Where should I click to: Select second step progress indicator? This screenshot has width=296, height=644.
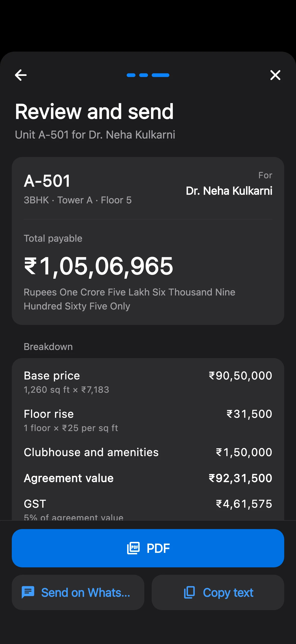(x=144, y=75)
